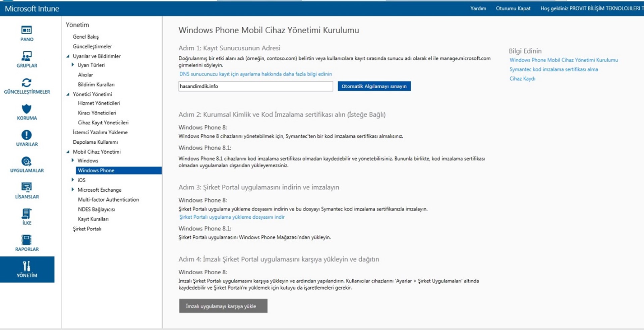Click Otomatik Algılamayı sınayın button
644x330 pixels.
tap(374, 86)
